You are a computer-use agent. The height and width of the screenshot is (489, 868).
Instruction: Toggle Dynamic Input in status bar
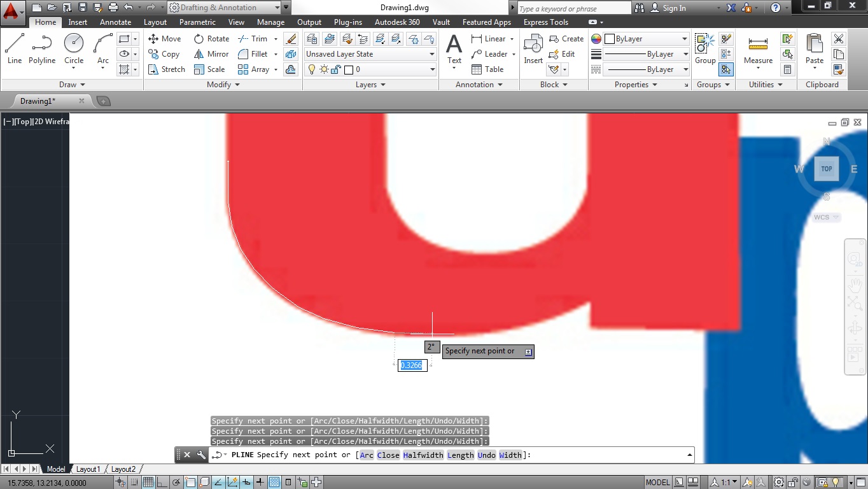tap(246, 483)
